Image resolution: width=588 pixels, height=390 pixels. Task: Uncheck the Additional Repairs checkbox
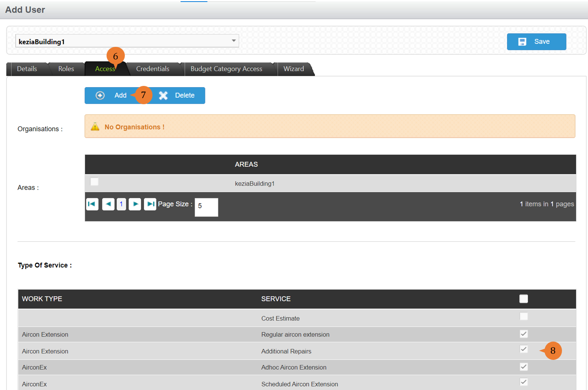[524, 349]
